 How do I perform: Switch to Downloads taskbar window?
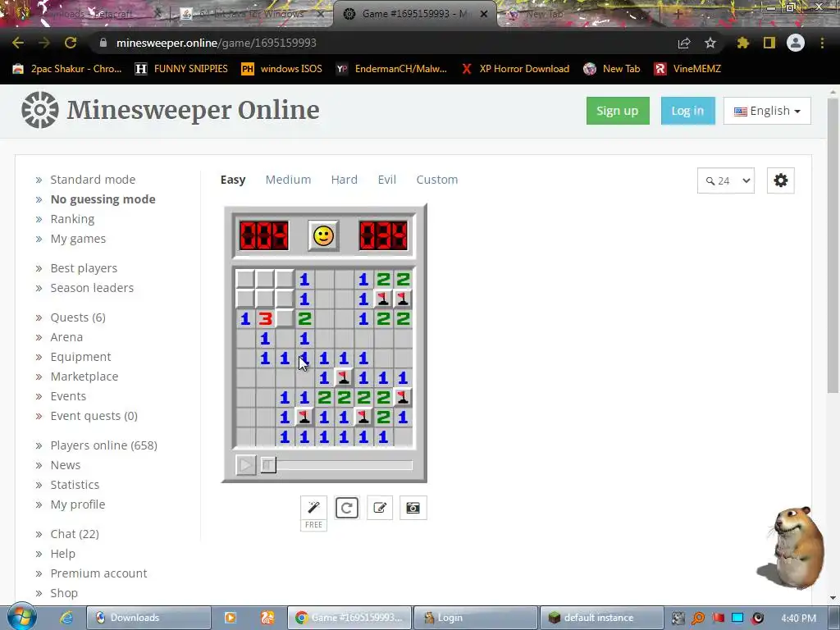(148, 618)
